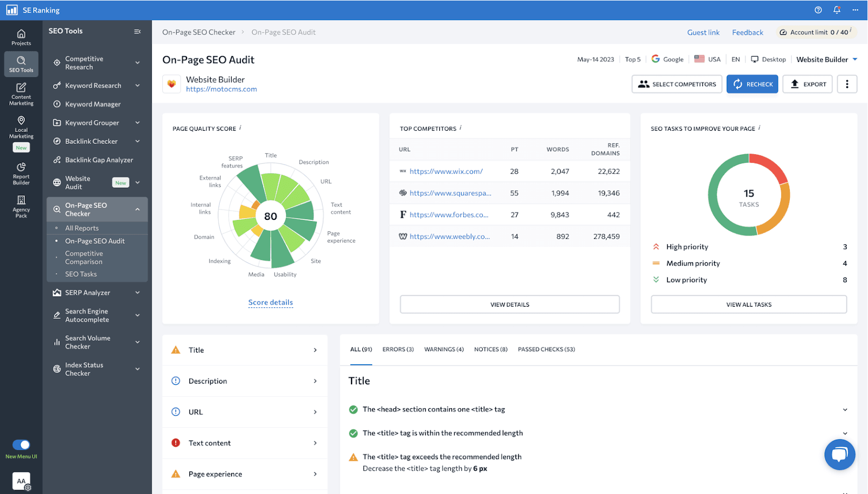Click the Account limit gauge icon
Viewport: 868px width, 494px height.
(783, 33)
